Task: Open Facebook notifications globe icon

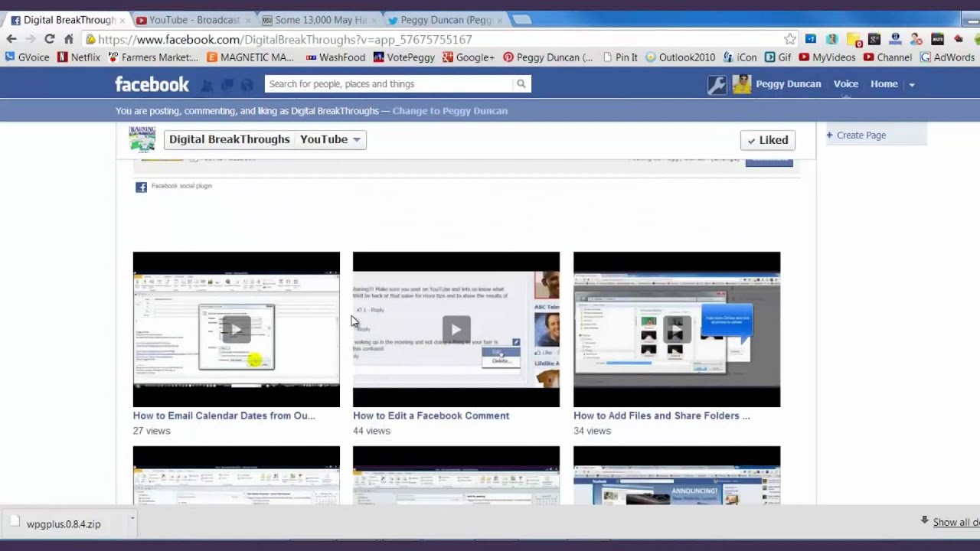Action: click(247, 85)
